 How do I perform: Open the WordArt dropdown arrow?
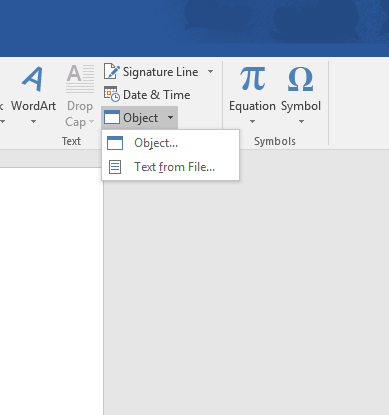pyautogui.click(x=33, y=122)
